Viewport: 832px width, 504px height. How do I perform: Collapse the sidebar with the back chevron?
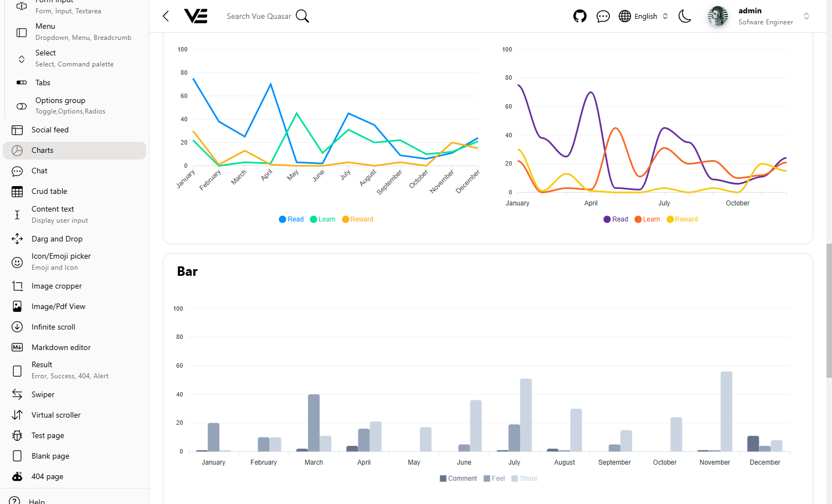pos(165,16)
